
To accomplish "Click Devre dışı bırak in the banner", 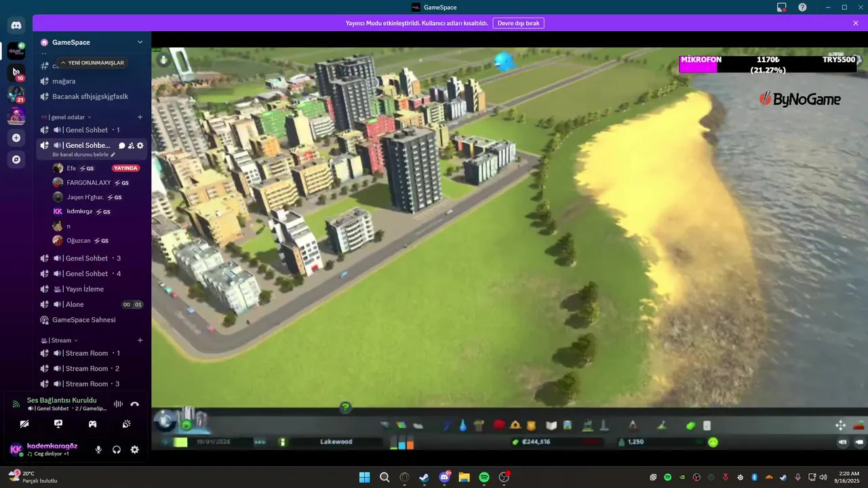I will click(x=518, y=23).
